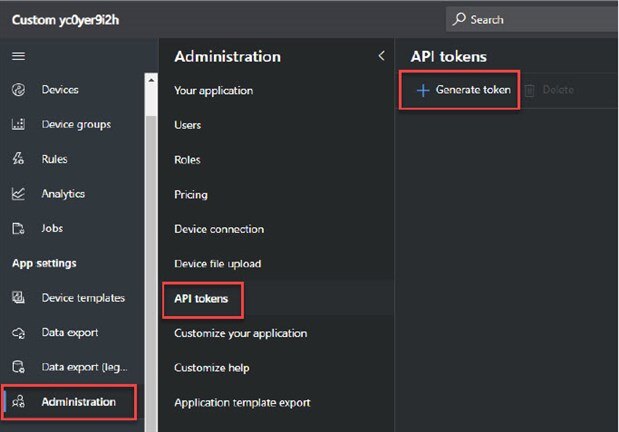Click the Jobs icon

[x=18, y=228]
